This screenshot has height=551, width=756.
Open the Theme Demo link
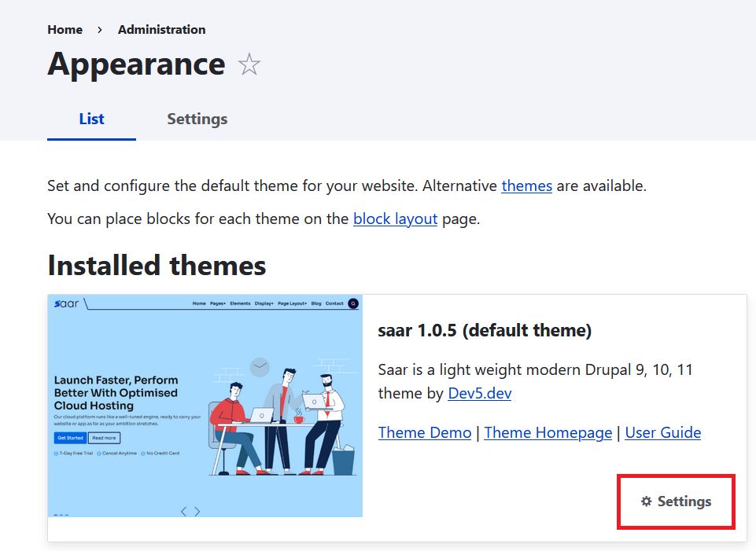[x=425, y=432]
